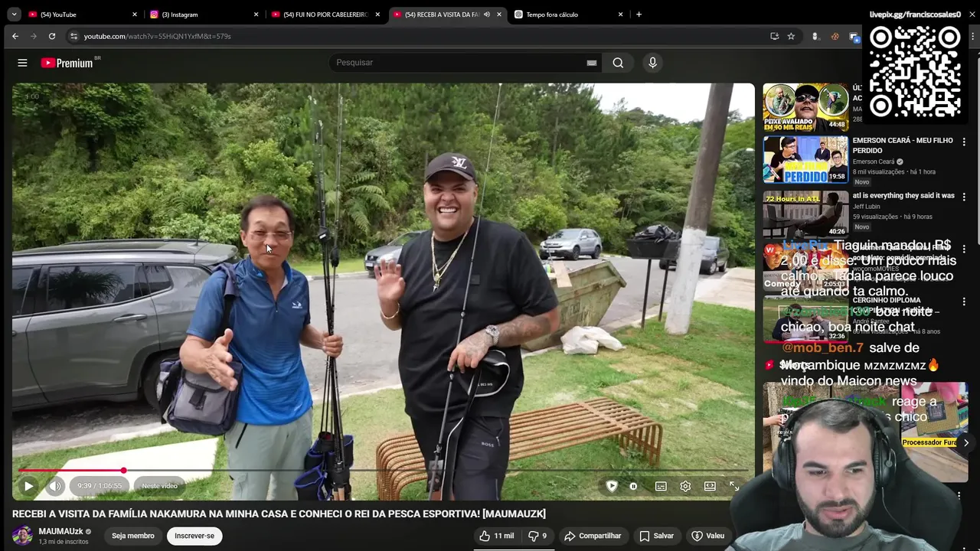980x551 pixels.
Task: Mute the tab using its speaker icon
Action: (486, 15)
